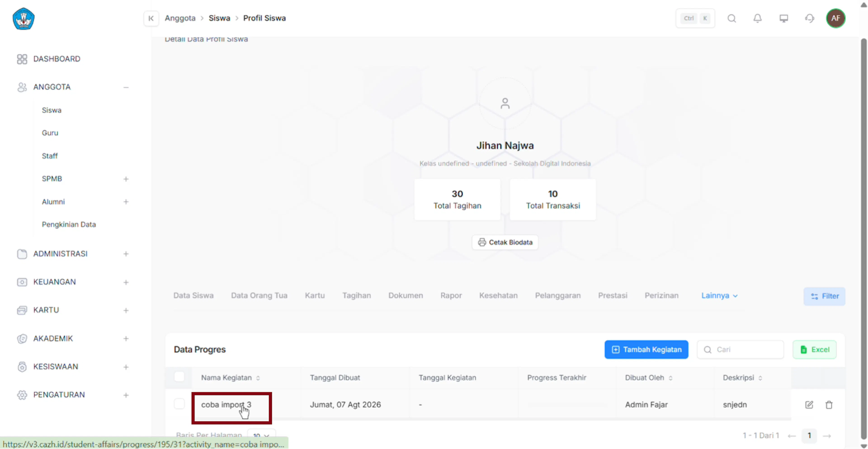Open the search magnifier icon in header
The height and width of the screenshot is (449, 868).
731,18
